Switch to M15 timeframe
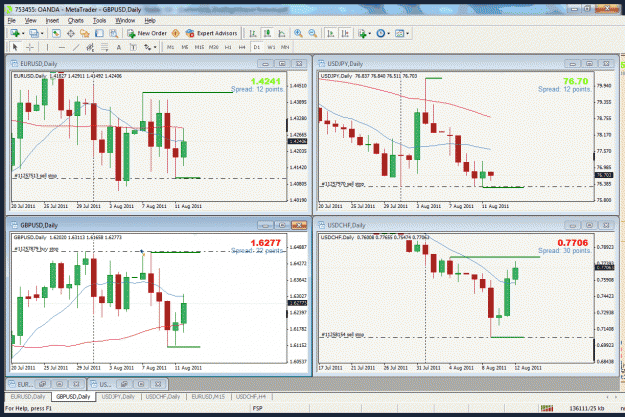Screen dimensions: 625x417 [199, 47]
